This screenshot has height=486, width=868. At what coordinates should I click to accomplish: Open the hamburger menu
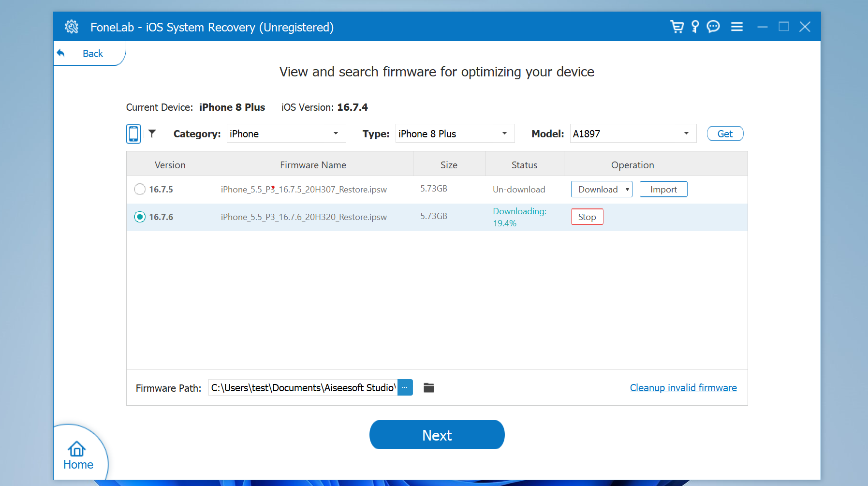(x=737, y=27)
